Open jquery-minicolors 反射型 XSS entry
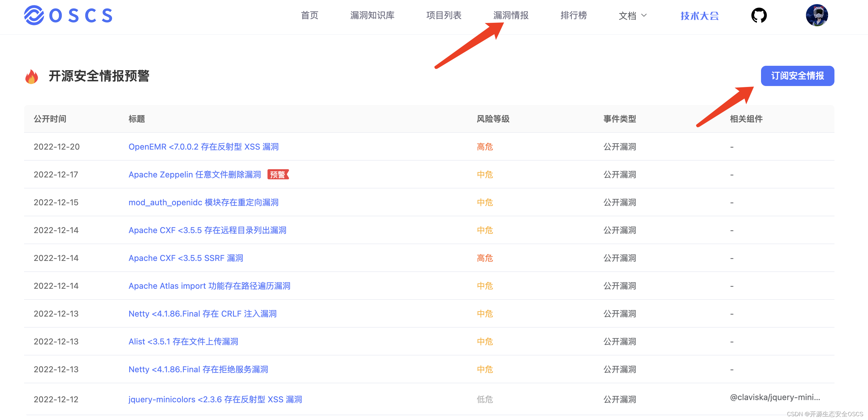Viewport: 868px width, 420px height. click(x=215, y=399)
